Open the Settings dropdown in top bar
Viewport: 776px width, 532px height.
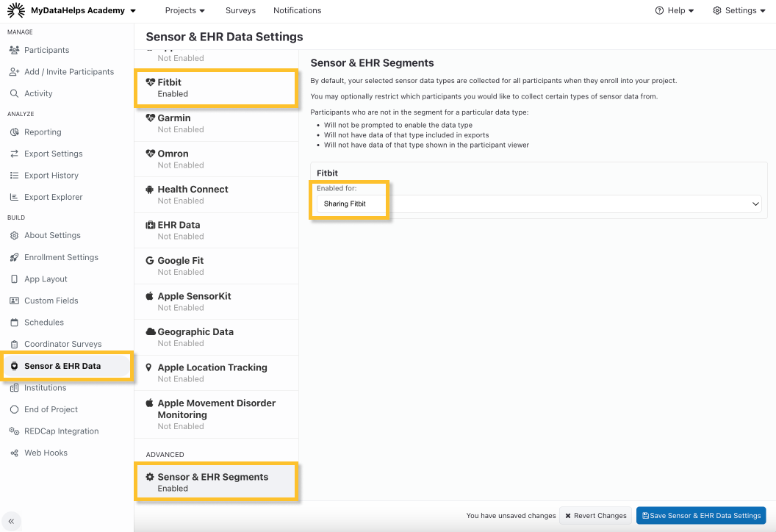point(739,10)
